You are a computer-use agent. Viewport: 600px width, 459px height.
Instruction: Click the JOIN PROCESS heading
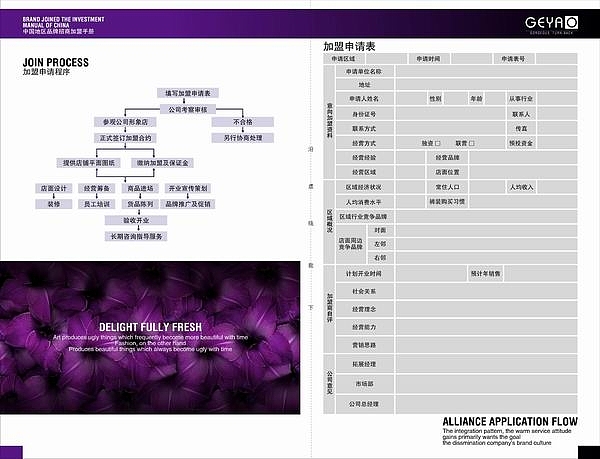[x=55, y=62]
